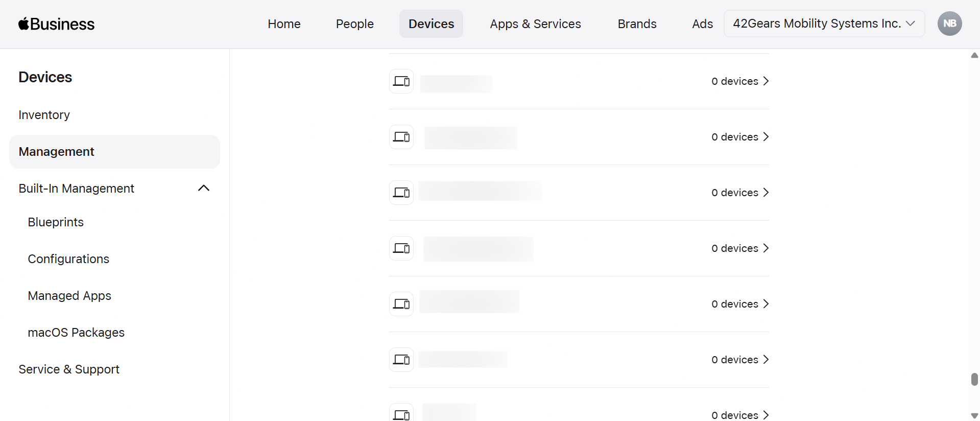Image resolution: width=980 pixels, height=421 pixels.
Task: Go to the People tab
Action: pyautogui.click(x=354, y=24)
